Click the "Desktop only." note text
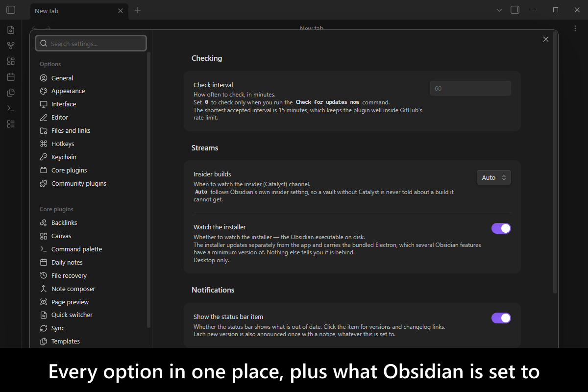 tap(211, 260)
